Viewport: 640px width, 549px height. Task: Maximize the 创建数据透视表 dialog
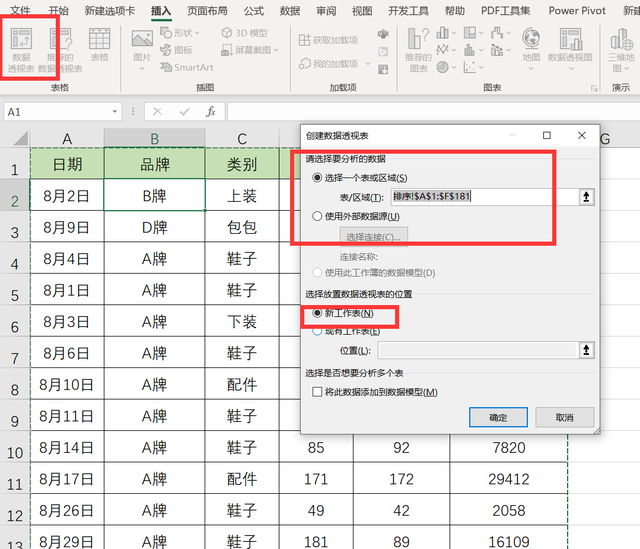(x=547, y=135)
